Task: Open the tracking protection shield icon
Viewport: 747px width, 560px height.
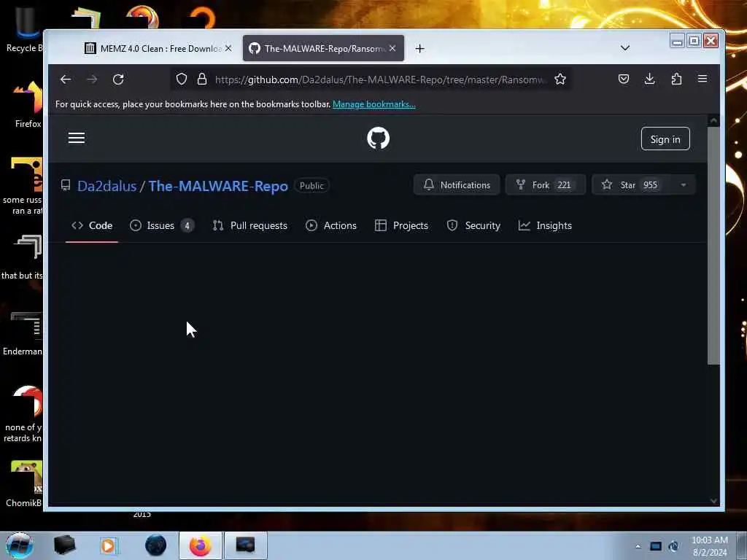Action: pyautogui.click(x=182, y=79)
